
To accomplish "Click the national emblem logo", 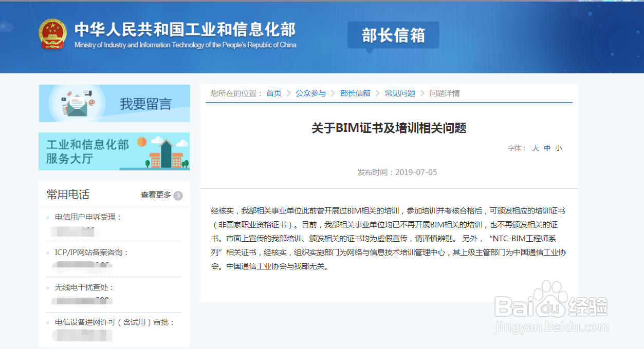I will [52, 34].
